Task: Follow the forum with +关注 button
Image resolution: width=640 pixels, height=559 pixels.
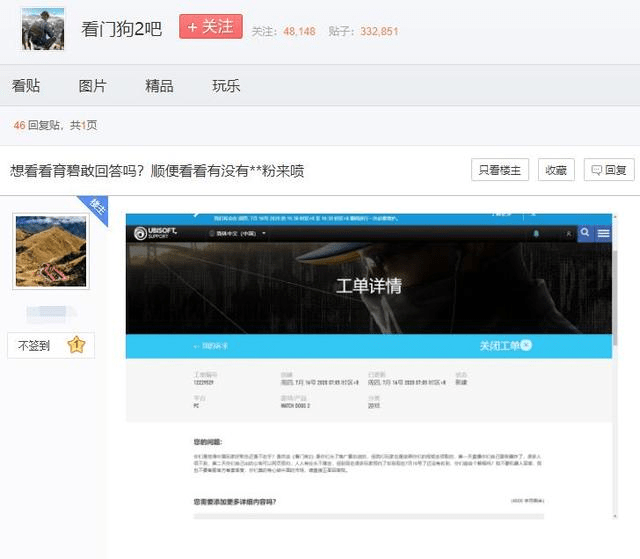Action: 211,27
